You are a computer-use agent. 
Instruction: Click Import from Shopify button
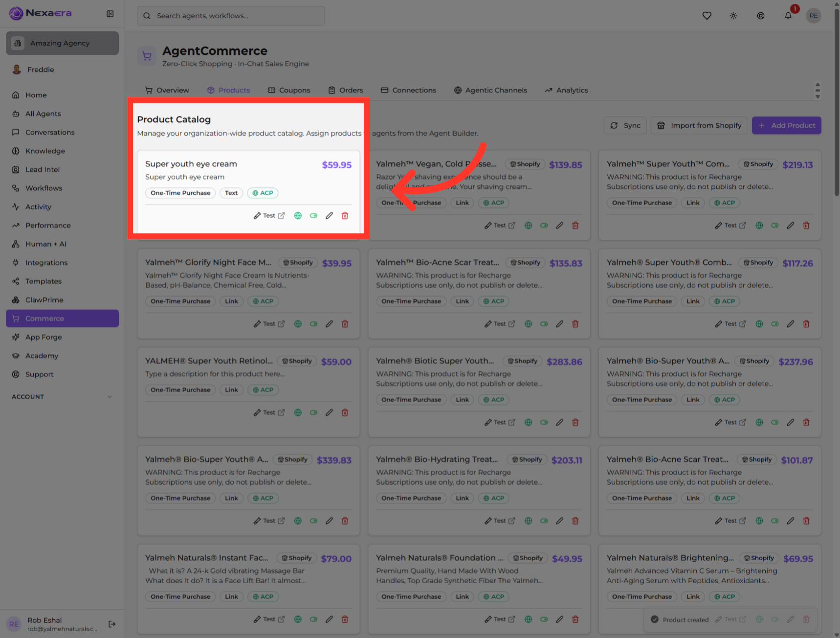pyautogui.click(x=699, y=125)
